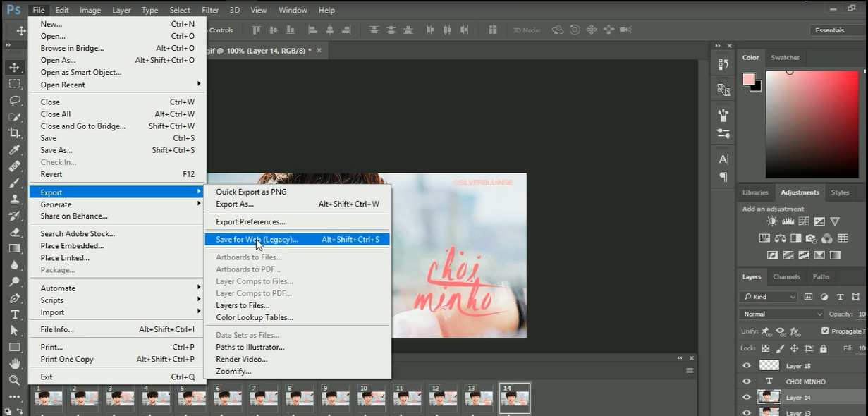
Task: Select the Blur tool
Action: [14, 265]
